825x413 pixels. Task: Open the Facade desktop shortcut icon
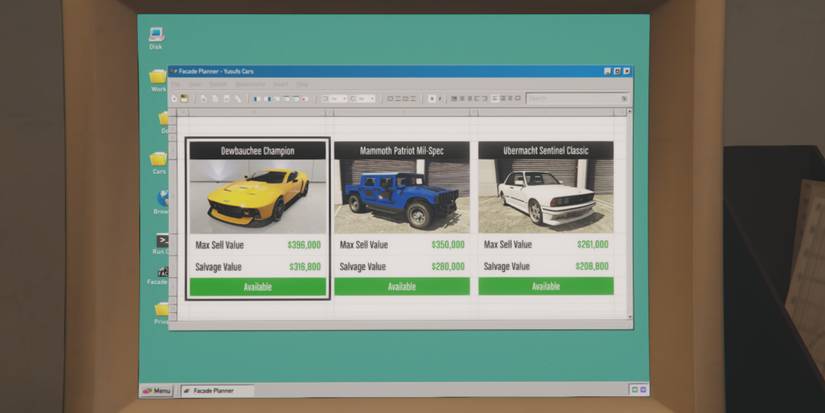(159, 275)
